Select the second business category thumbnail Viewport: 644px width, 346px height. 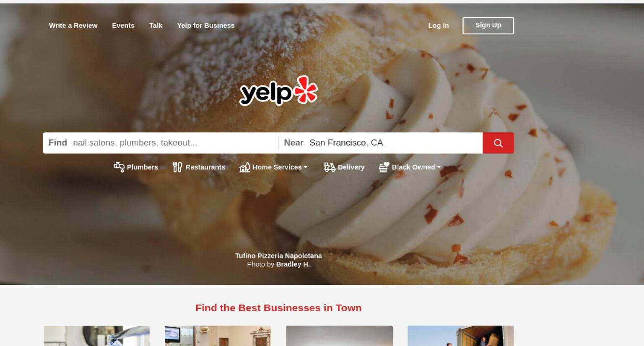tap(218, 336)
